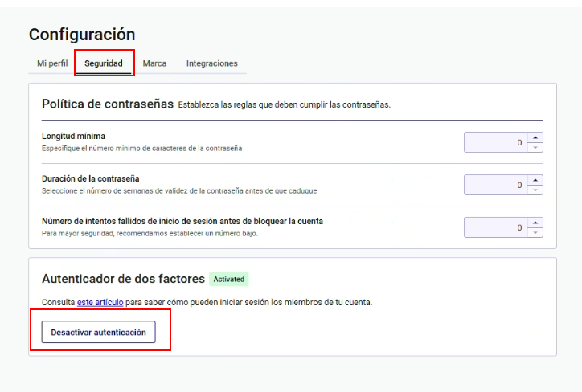
Task: Click the green Activated badge
Action: click(229, 279)
